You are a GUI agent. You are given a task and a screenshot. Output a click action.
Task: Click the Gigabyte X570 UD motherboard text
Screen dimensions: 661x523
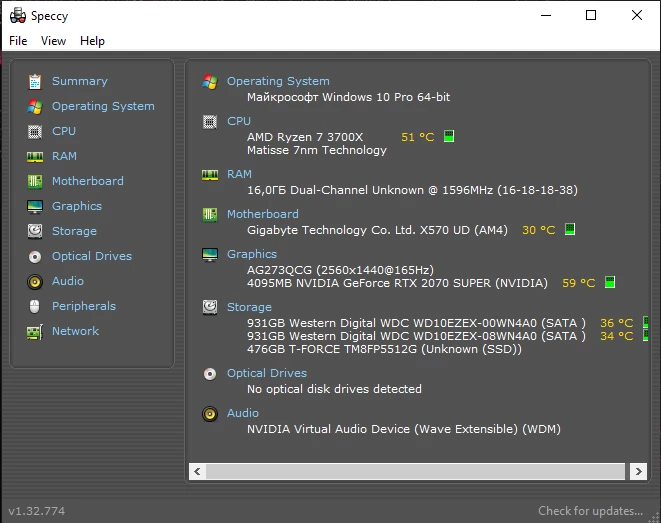tap(377, 230)
